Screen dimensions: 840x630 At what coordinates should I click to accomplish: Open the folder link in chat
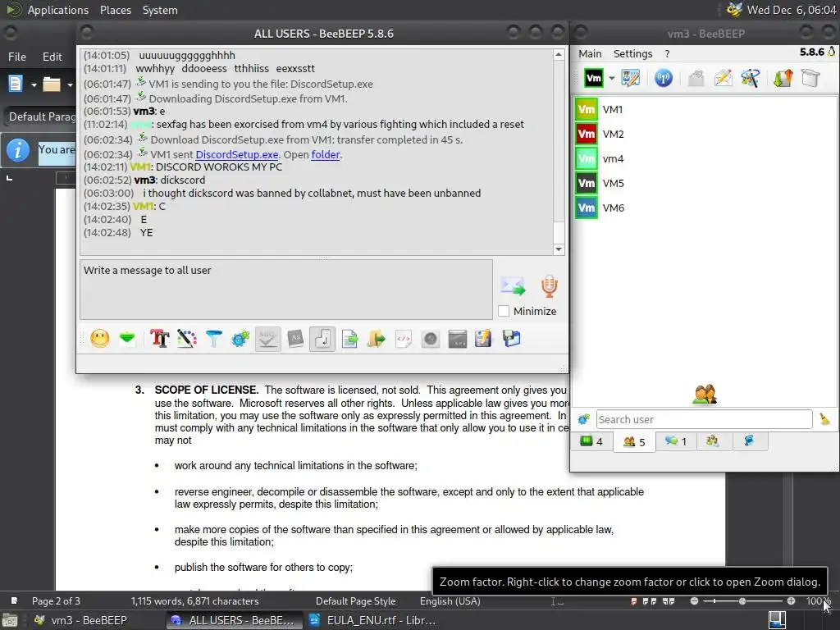(325, 154)
